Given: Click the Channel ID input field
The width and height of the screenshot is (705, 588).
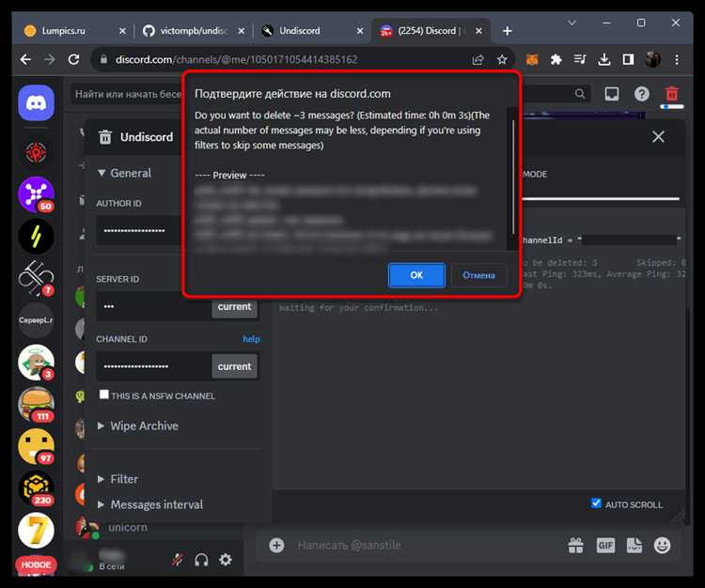Looking at the screenshot, I should pyautogui.click(x=154, y=366).
